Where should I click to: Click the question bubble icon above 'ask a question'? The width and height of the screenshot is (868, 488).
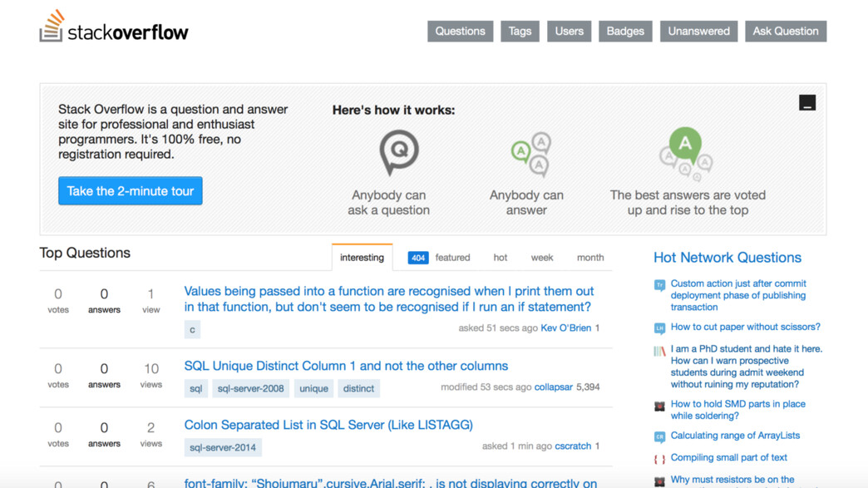[x=399, y=153]
